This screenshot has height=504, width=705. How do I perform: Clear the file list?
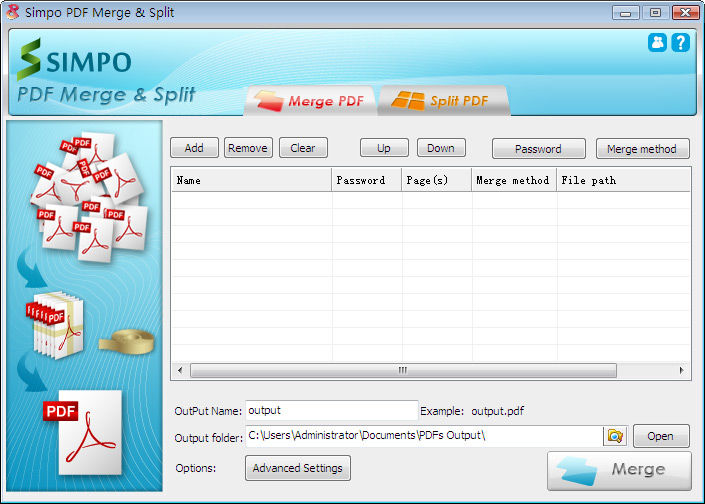coord(303,148)
